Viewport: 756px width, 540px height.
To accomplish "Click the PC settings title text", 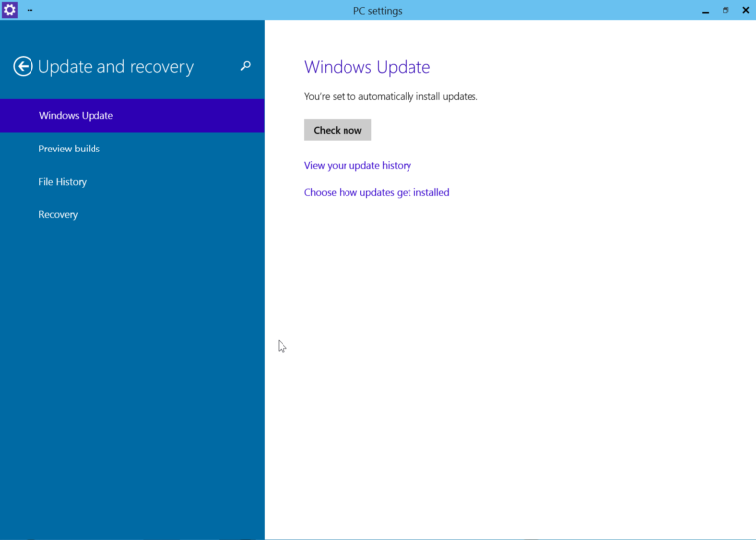I will (378, 11).
